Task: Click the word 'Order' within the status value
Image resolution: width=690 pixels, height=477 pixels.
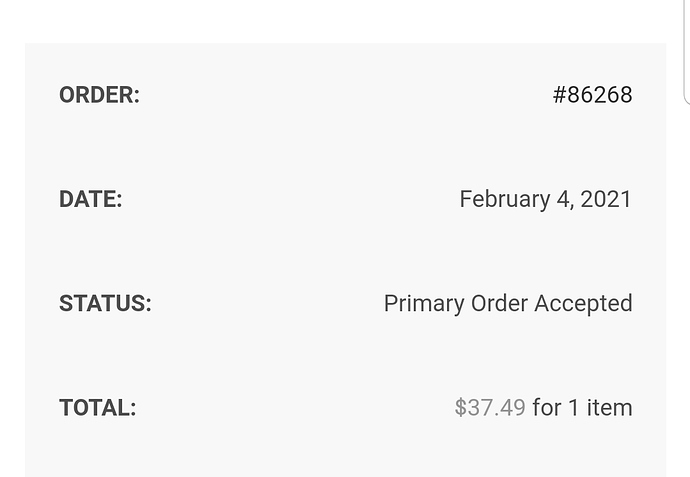Action: [x=499, y=303]
